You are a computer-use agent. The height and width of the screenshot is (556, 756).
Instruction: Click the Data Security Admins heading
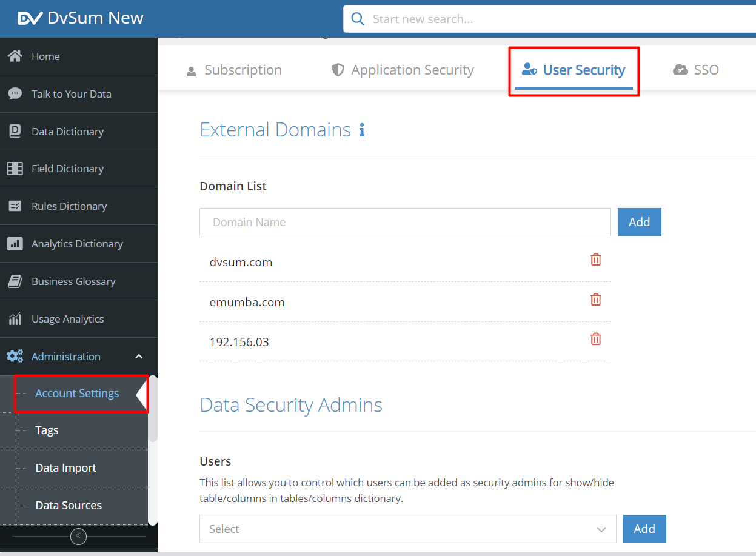pyautogui.click(x=291, y=405)
